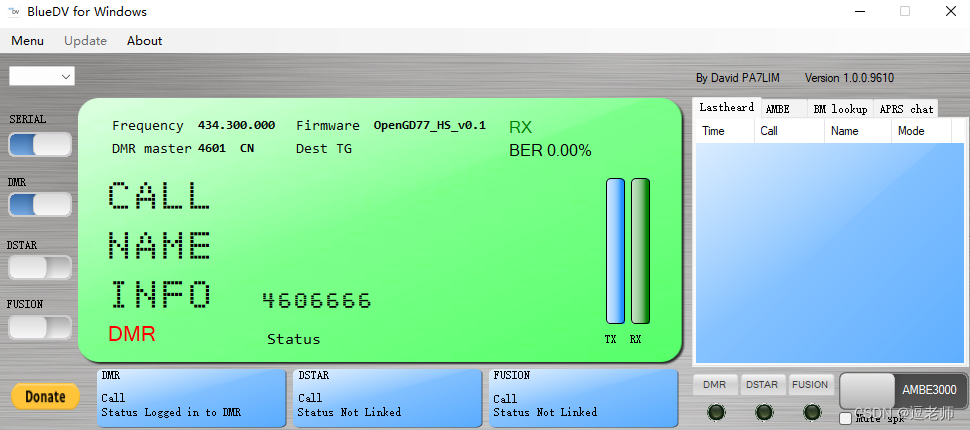Click the Donate button
970x430 pixels.
click(x=45, y=397)
